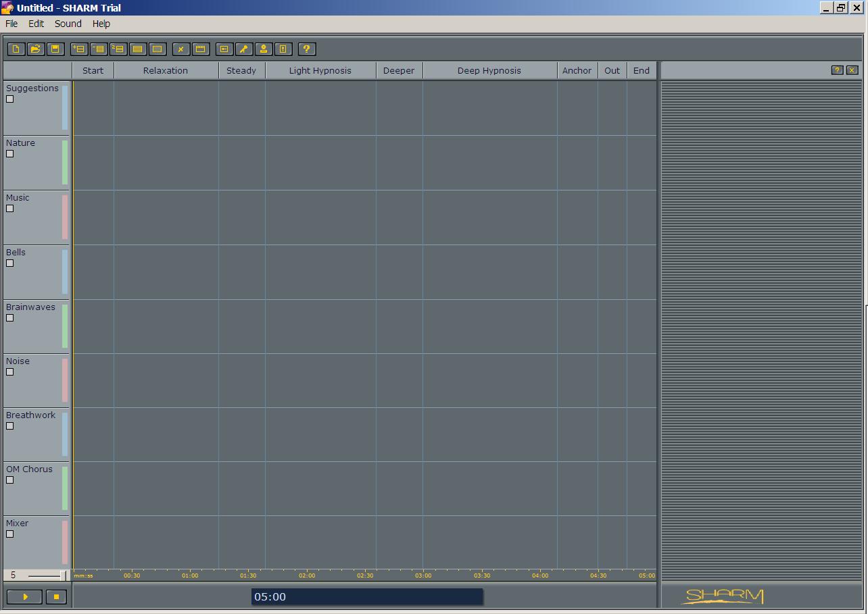Click the Mixer track label

tap(18, 523)
